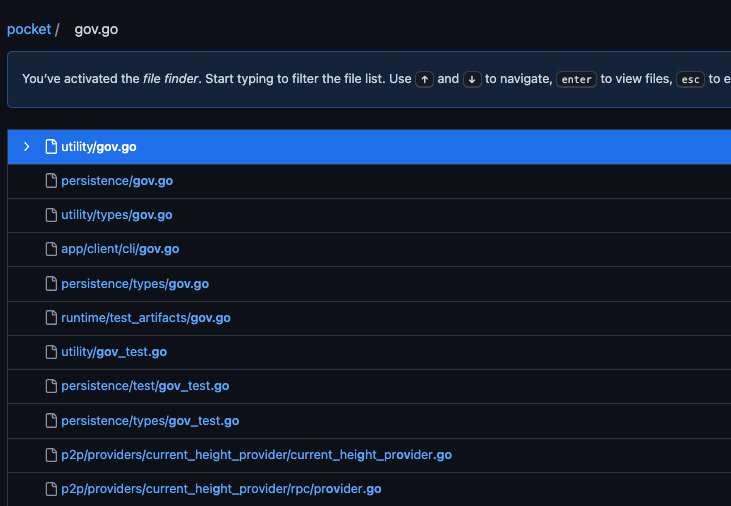Open the utility/gov.go file link
The image size is (731, 506).
point(99,147)
